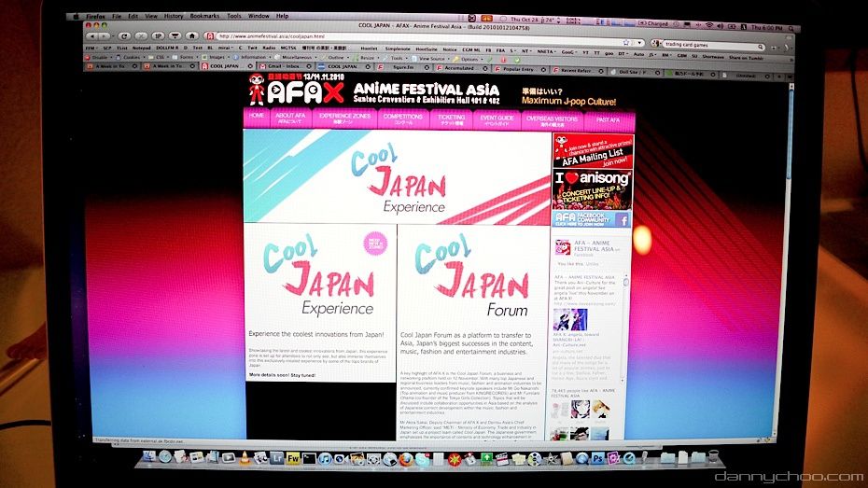Launch Adobe Fireworks from the dock

click(x=293, y=458)
